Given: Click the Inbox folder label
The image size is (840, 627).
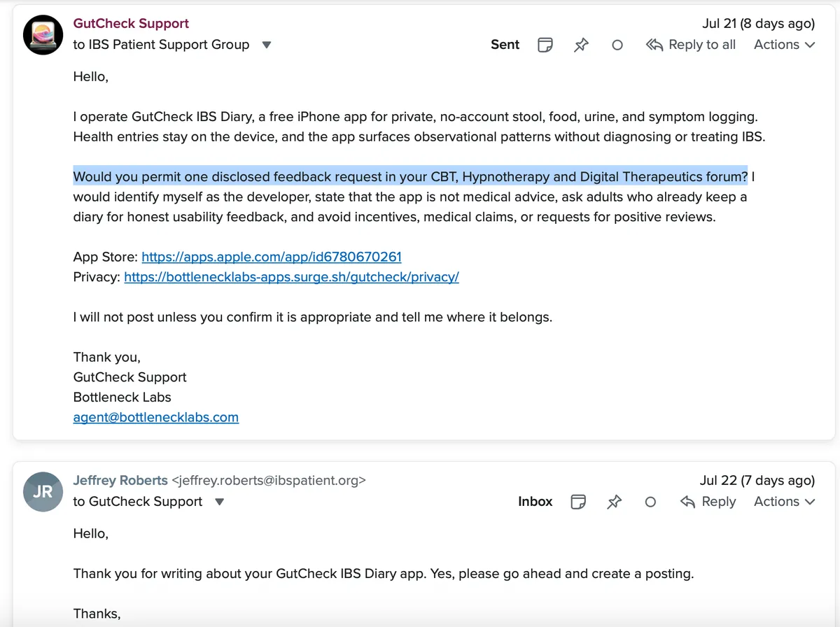Looking at the screenshot, I should pyautogui.click(x=535, y=502).
